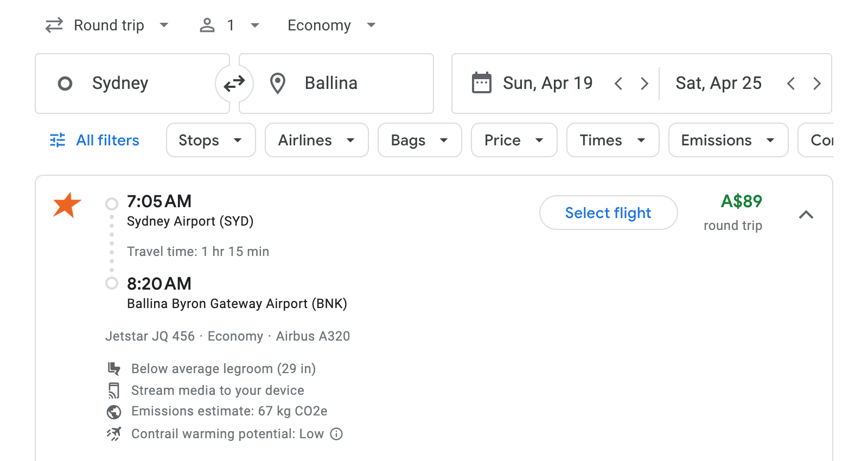Viewport: 868px width, 461px height.
Task: Collapse the expanded flight details
Action: point(807,215)
